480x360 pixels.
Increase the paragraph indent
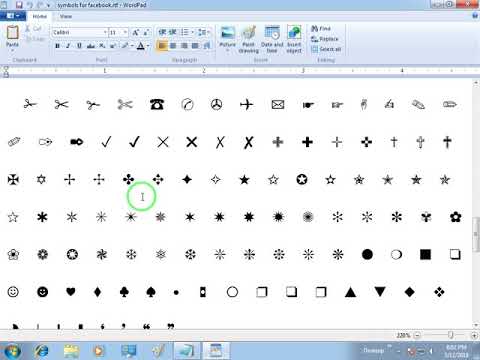click(x=173, y=32)
